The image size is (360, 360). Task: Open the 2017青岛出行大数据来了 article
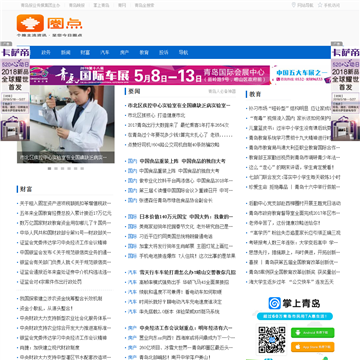coord(179,125)
